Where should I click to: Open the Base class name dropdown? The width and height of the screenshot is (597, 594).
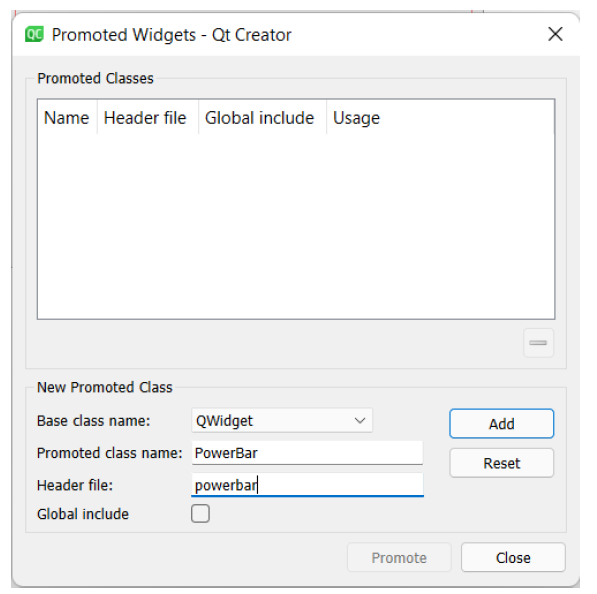[282, 421]
